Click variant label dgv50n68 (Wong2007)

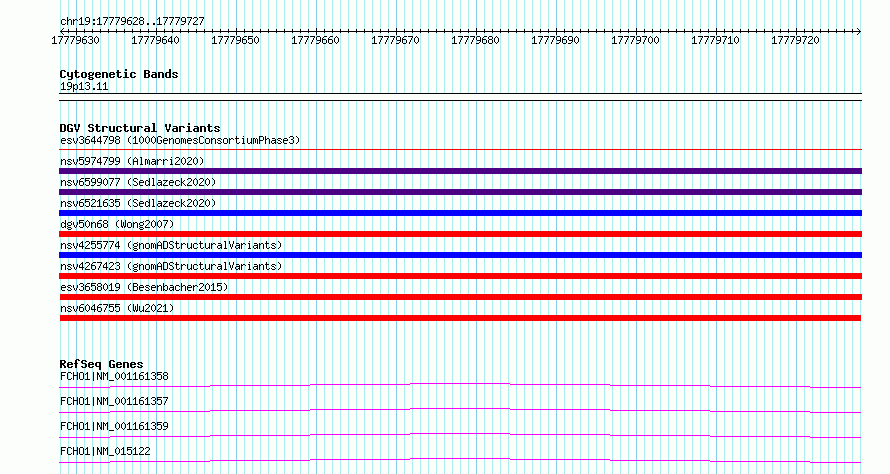(x=117, y=224)
